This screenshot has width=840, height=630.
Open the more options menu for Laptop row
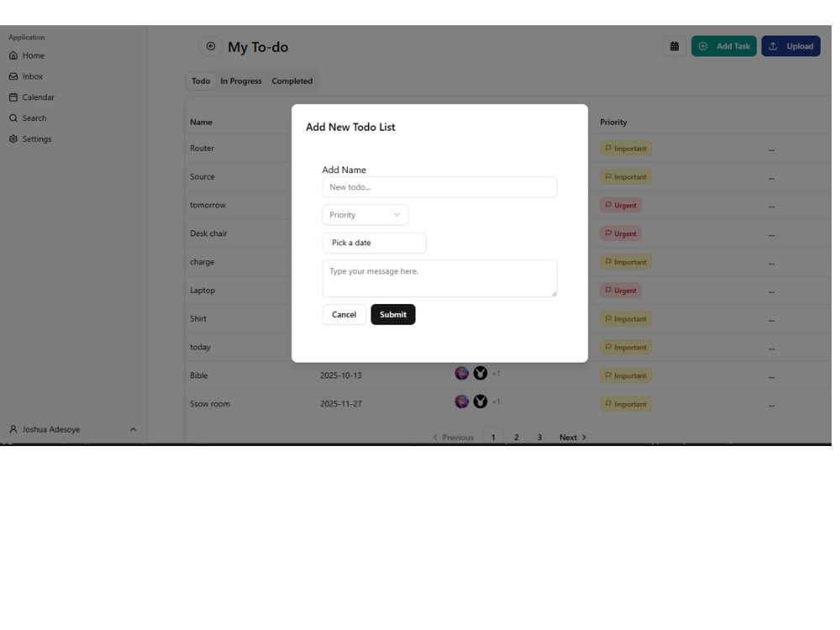click(771, 291)
